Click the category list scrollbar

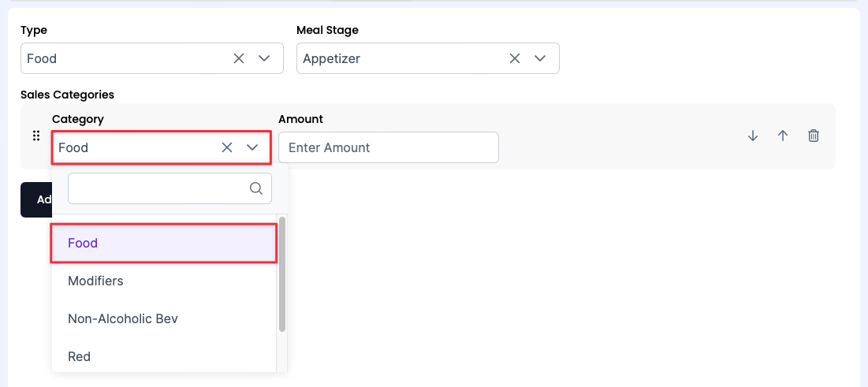(281, 274)
